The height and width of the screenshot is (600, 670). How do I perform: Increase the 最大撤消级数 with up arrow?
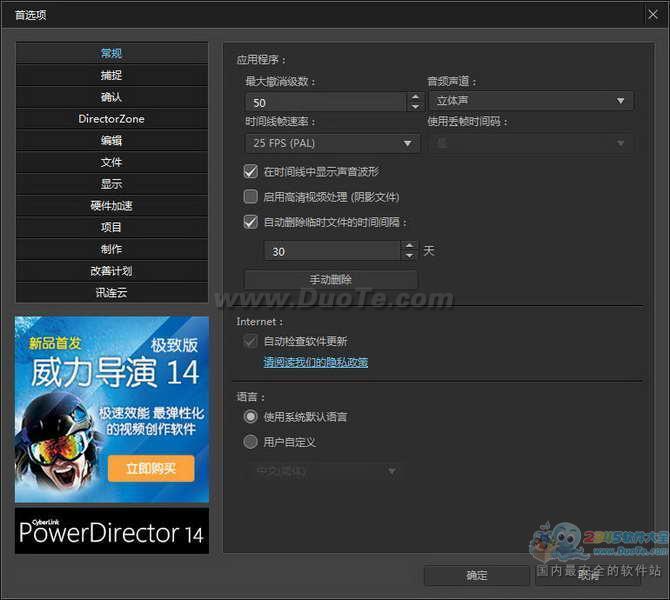tap(415, 97)
